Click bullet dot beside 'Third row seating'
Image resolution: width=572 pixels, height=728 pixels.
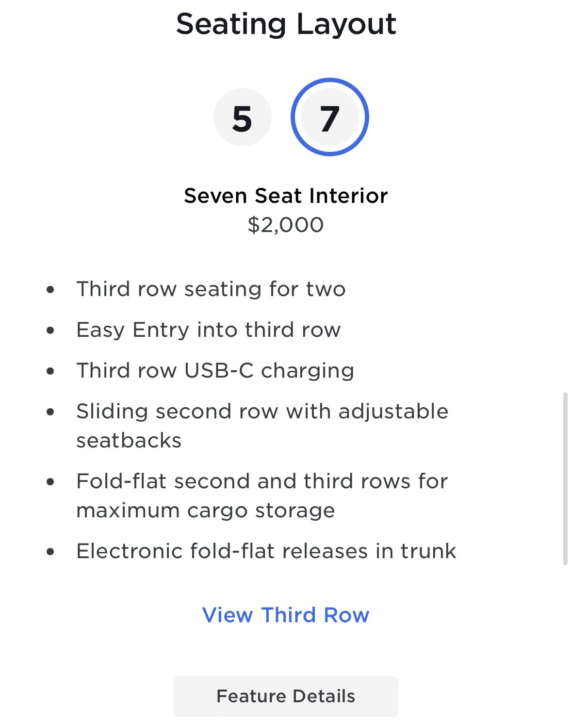pyautogui.click(x=50, y=290)
